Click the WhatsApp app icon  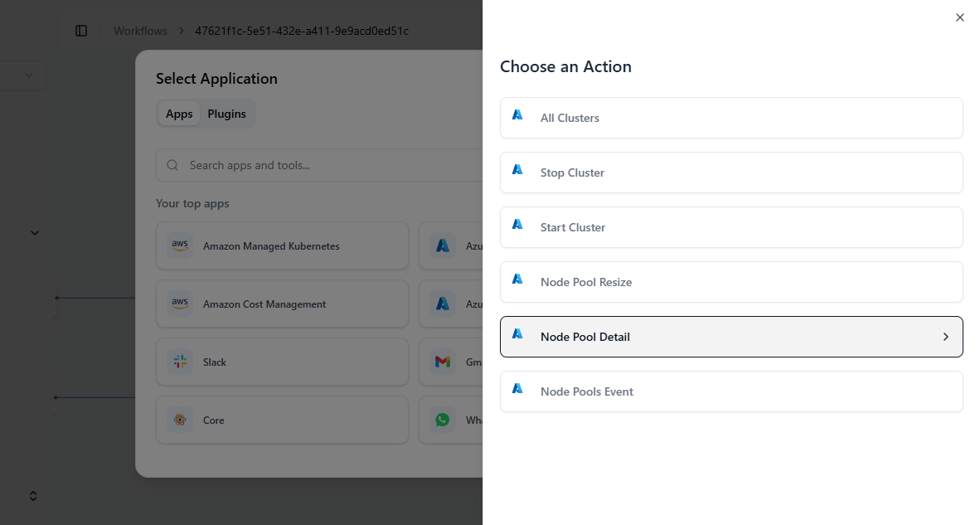click(x=443, y=420)
